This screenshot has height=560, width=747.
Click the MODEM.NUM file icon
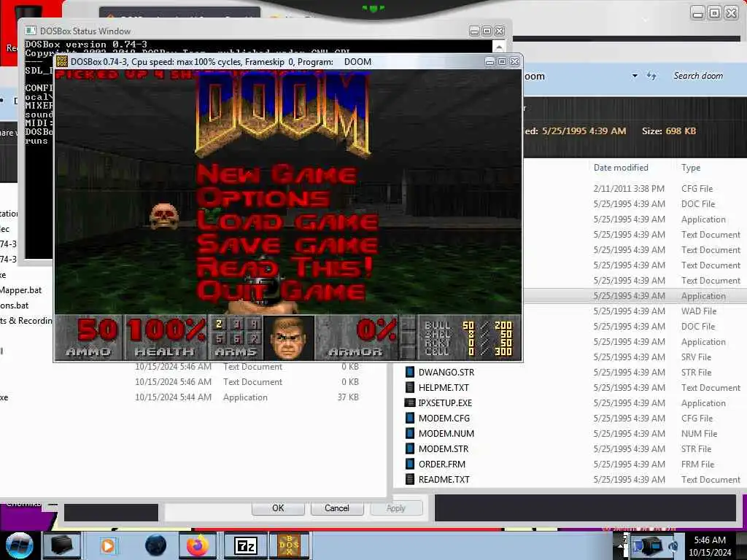(409, 433)
